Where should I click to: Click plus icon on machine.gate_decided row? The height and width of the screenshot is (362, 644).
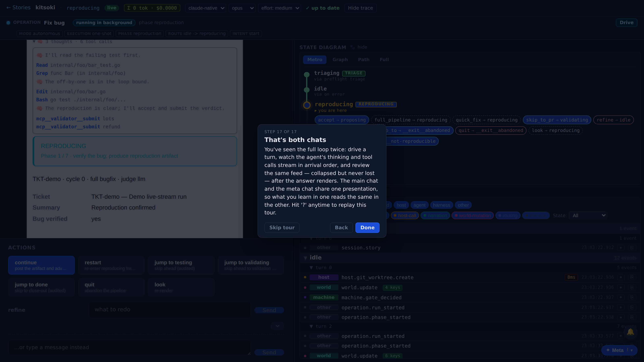621,297
